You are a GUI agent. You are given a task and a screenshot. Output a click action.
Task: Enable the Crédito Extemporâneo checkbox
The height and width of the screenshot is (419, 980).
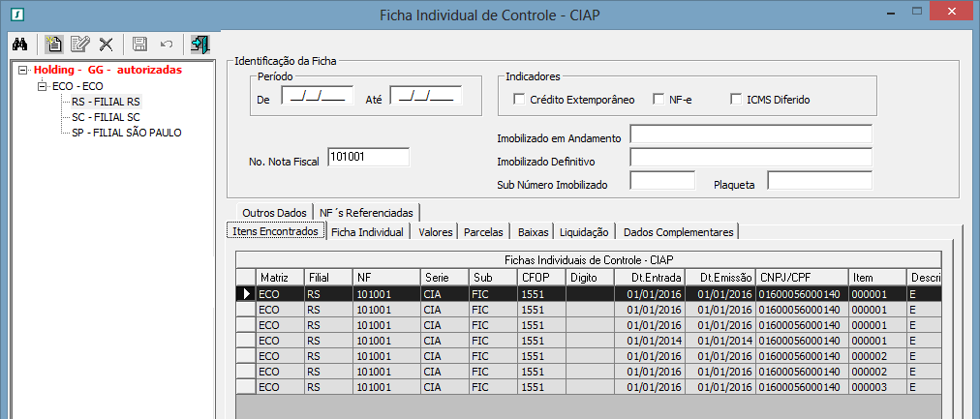coord(520,99)
